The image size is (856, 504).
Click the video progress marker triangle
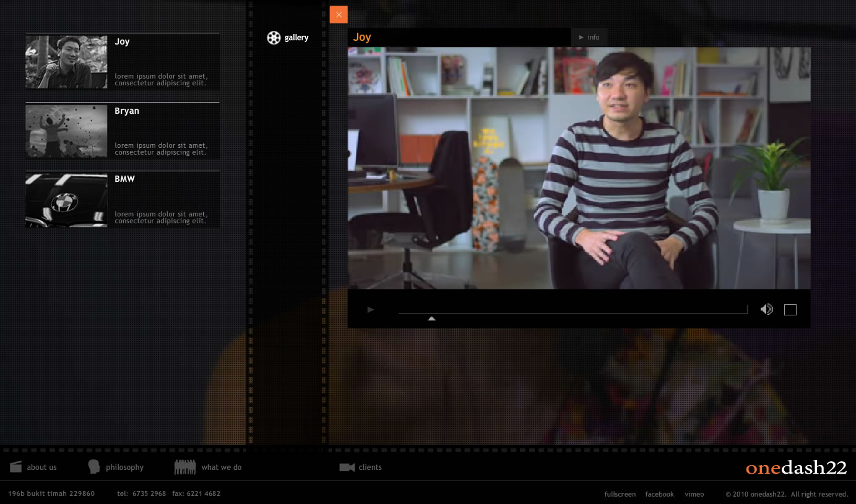click(x=431, y=318)
